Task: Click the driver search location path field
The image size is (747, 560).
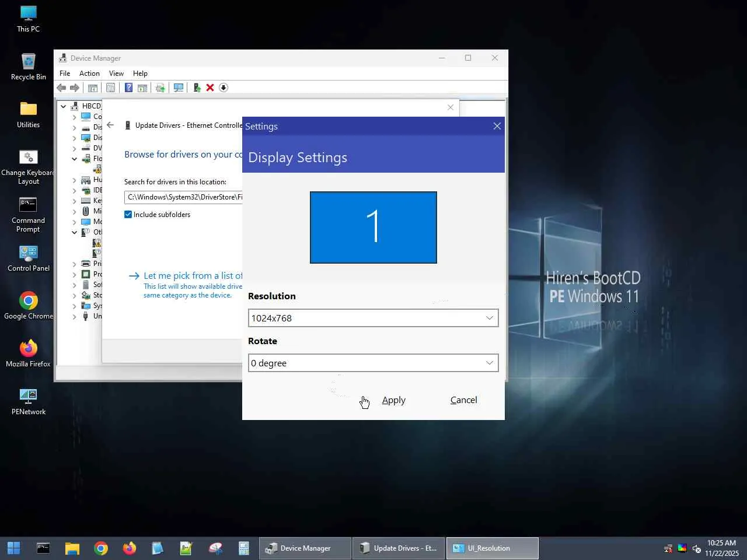Action: point(183,197)
